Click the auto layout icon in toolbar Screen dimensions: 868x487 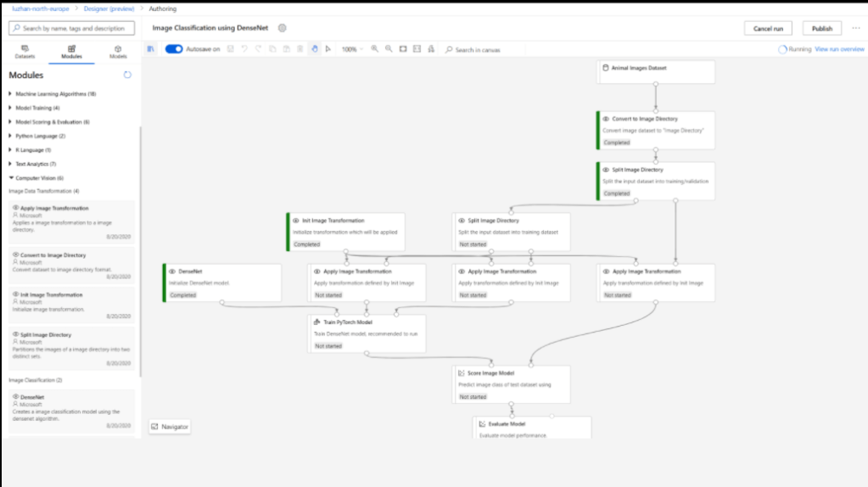(x=431, y=49)
